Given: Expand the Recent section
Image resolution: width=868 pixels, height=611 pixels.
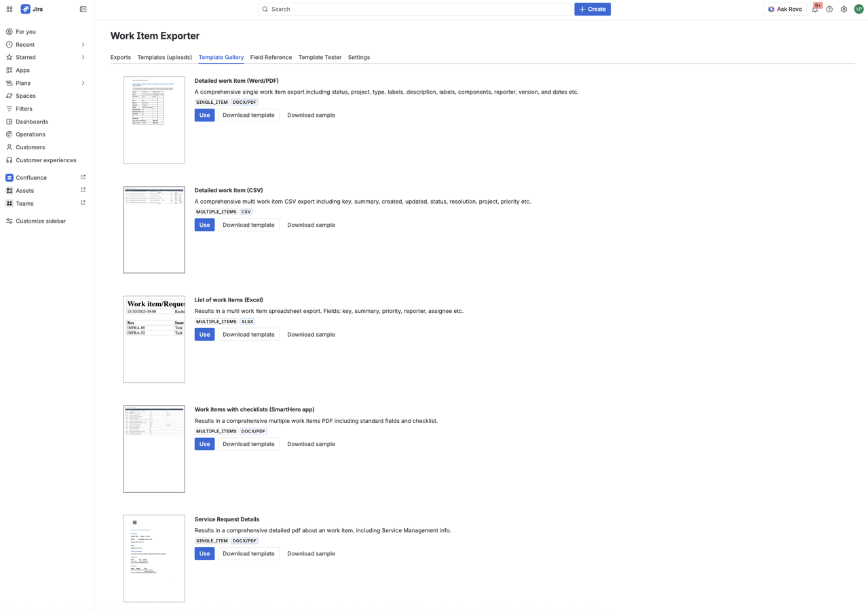Looking at the screenshot, I should point(82,44).
